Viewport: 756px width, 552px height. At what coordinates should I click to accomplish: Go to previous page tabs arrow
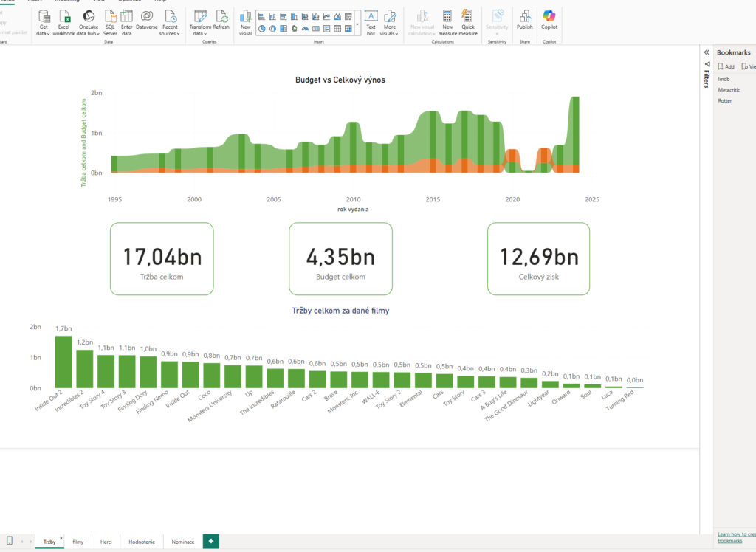[22, 542]
